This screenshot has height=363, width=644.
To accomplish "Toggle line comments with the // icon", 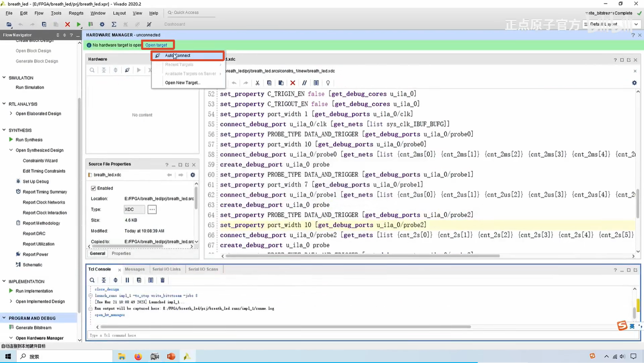I will click(x=304, y=83).
